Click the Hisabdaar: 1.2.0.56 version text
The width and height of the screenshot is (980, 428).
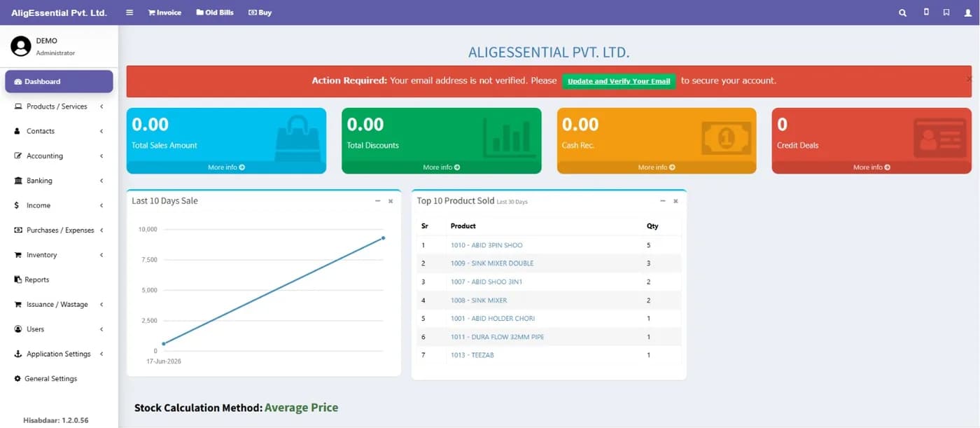click(56, 420)
